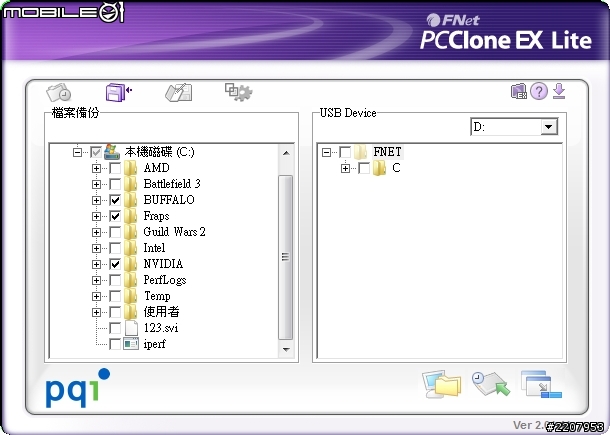Expand the Fraps folder node
The image size is (610, 435).
pos(96,216)
